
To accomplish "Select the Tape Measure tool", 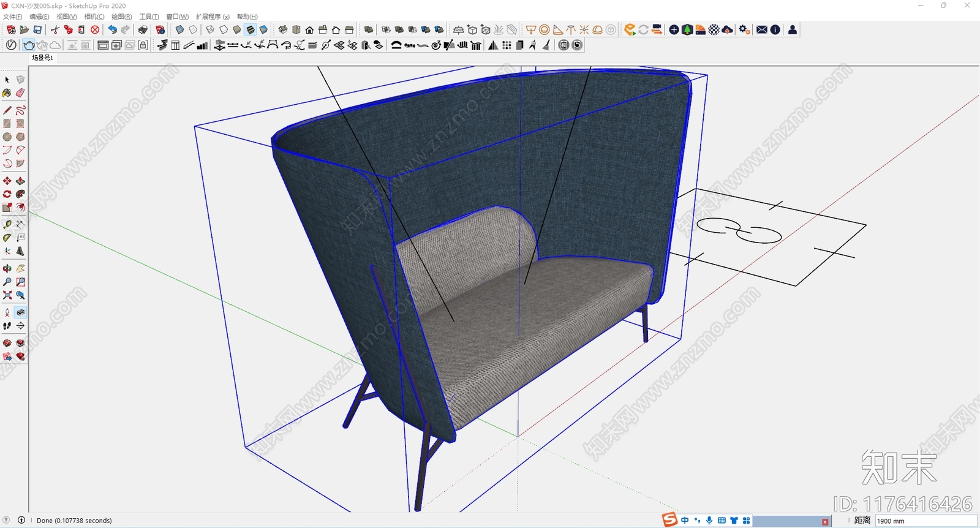I will pyautogui.click(x=7, y=224).
